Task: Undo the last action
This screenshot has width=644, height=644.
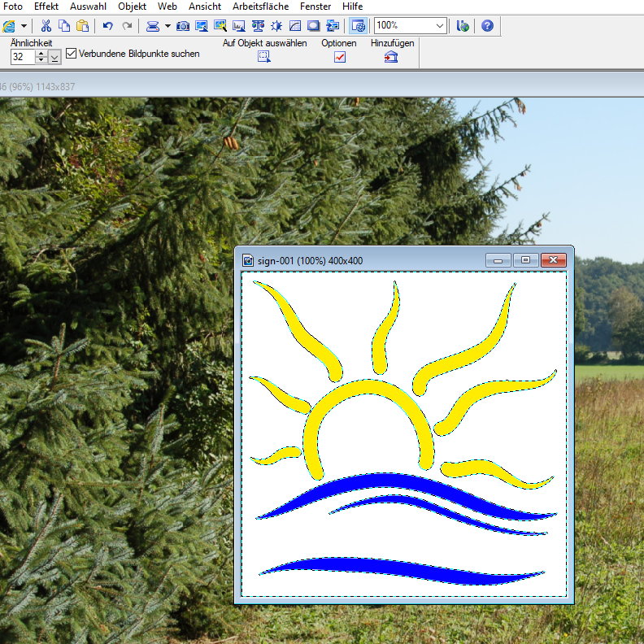Action: (x=107, y=26)
